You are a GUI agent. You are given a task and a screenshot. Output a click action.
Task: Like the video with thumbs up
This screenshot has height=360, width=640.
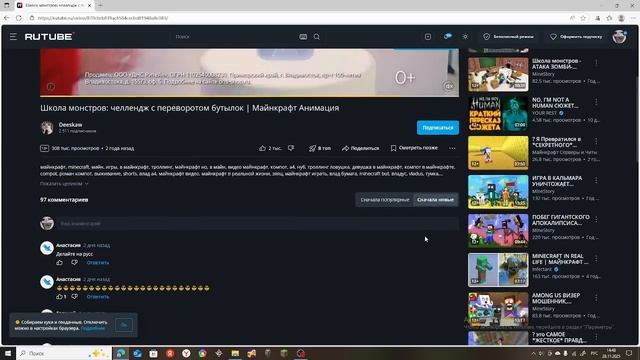(x=270, y=148)
